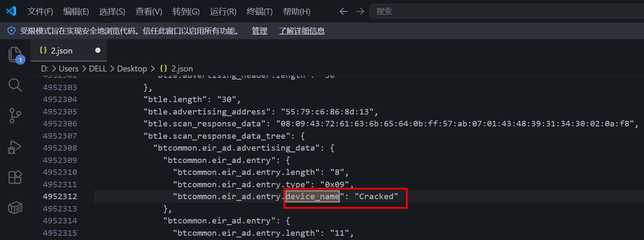Viewport: 644px width, 240px height.
Task: Open the Source Control view
Action: [x=15, y=116]
